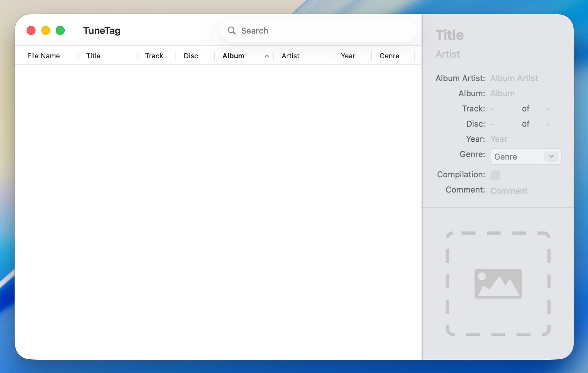Viewport: 588px width, 373px height.
Task: Click the red close window button
Action: click(x=31, y=31)
